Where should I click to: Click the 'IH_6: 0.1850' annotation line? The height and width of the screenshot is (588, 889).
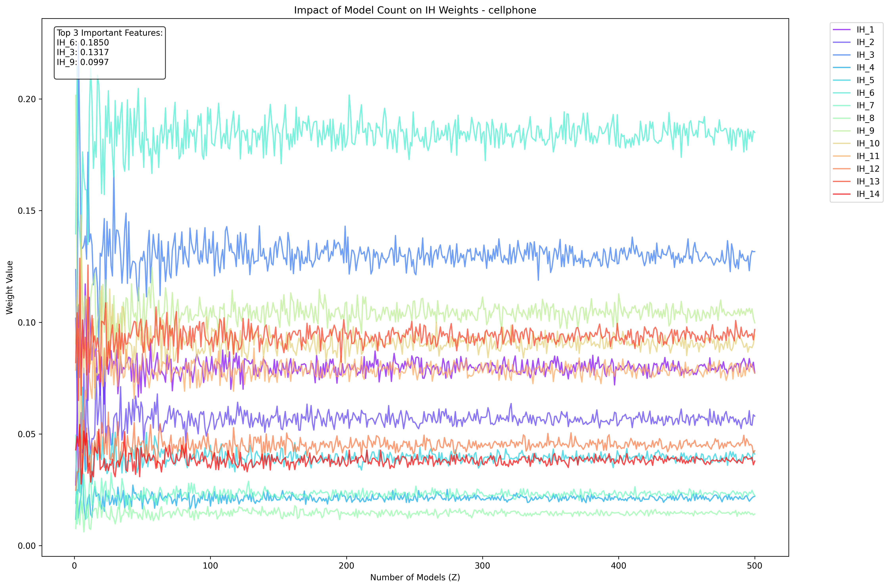(83, 43)
